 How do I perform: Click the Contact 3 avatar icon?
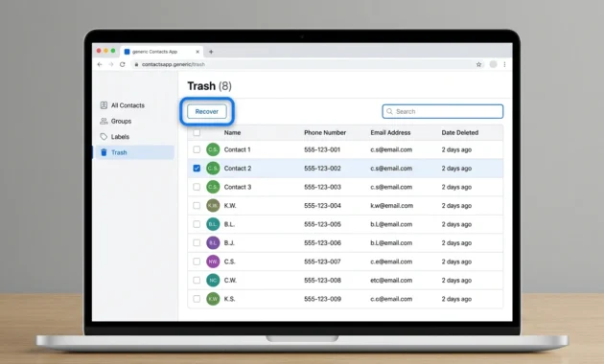coord(213,187)
